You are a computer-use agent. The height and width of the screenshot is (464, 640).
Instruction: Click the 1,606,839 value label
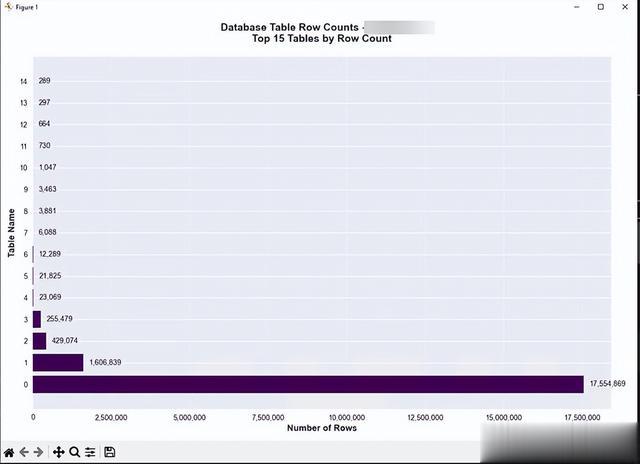coord(111,362)
